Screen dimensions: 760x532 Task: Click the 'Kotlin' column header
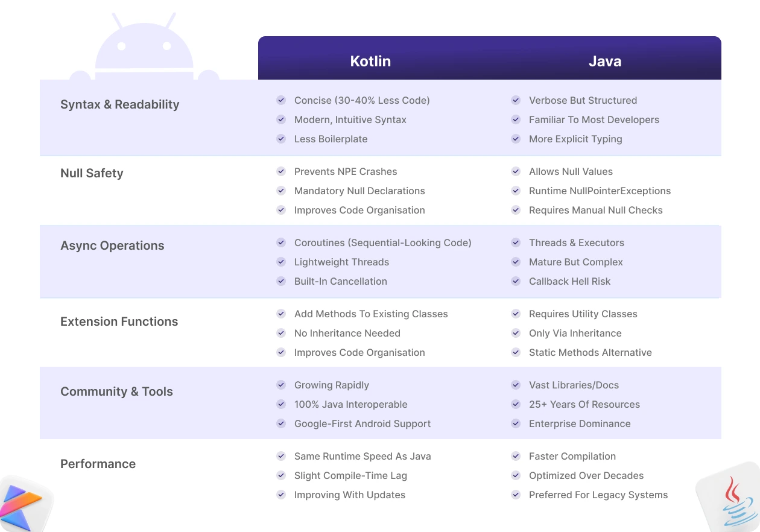[x=370, y=61]
